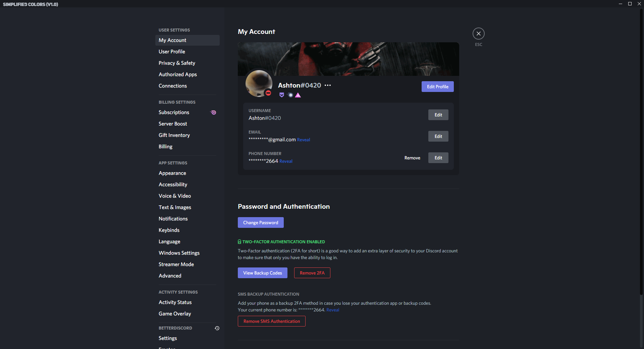Click the profile avatar picture

pyautogui.click(x=259, y=83)
